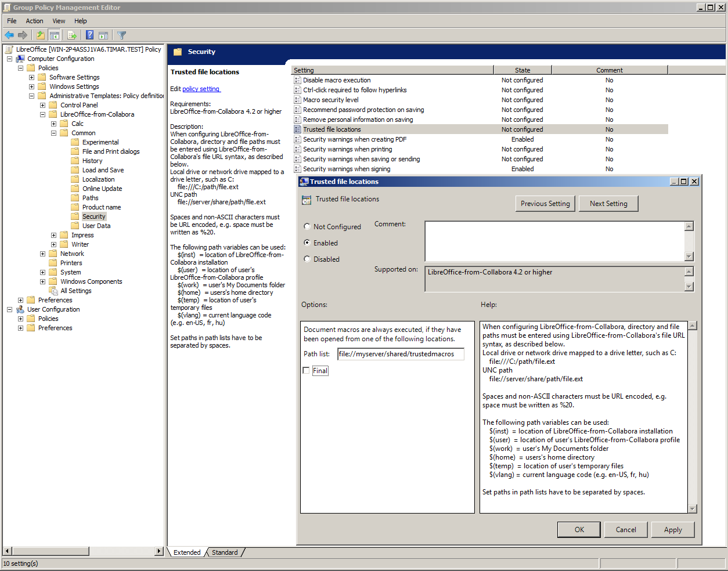
Task: Click the Filter funnel toolbar icon
Action: tap(121, 35)
